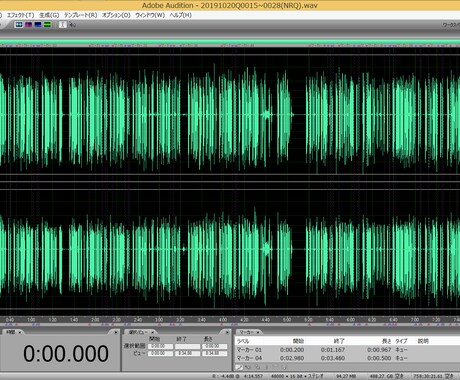
Task: Click the 1:00 mark on time ruler
Action: tap(31, 320)
